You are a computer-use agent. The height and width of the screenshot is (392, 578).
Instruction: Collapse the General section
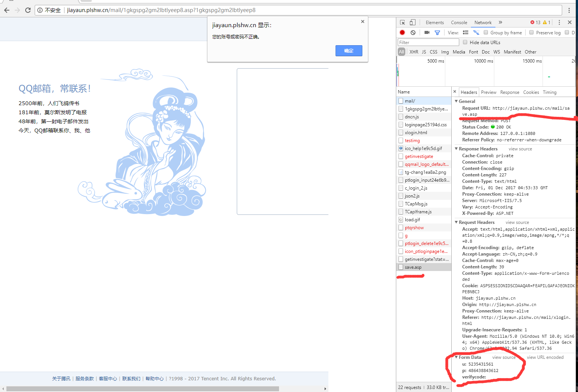pyautogui.click(x=456, y=101)
